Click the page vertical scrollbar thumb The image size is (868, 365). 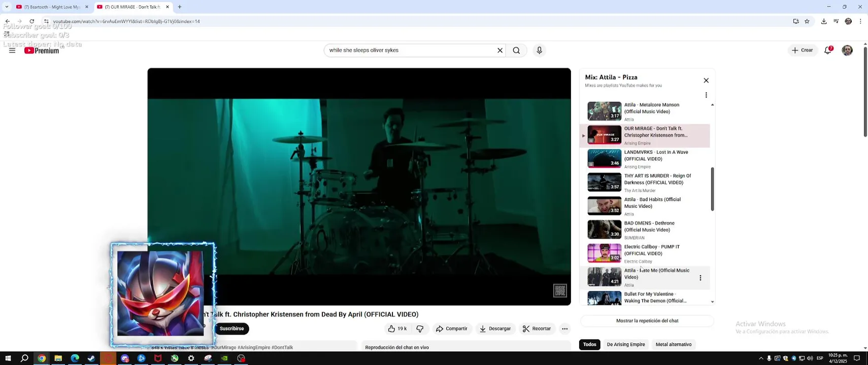865,92
